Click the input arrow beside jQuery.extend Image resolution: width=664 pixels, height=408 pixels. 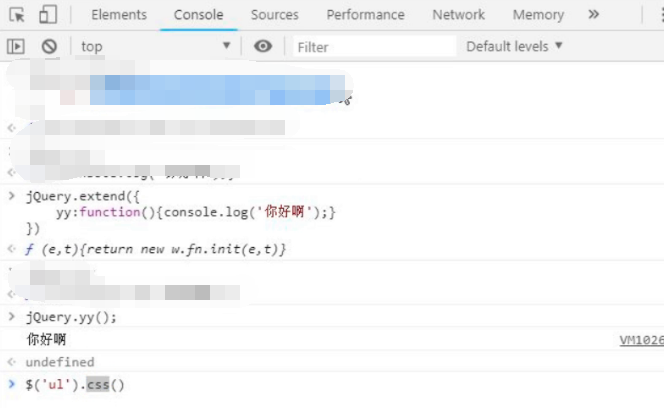click(x=11, y=196)
